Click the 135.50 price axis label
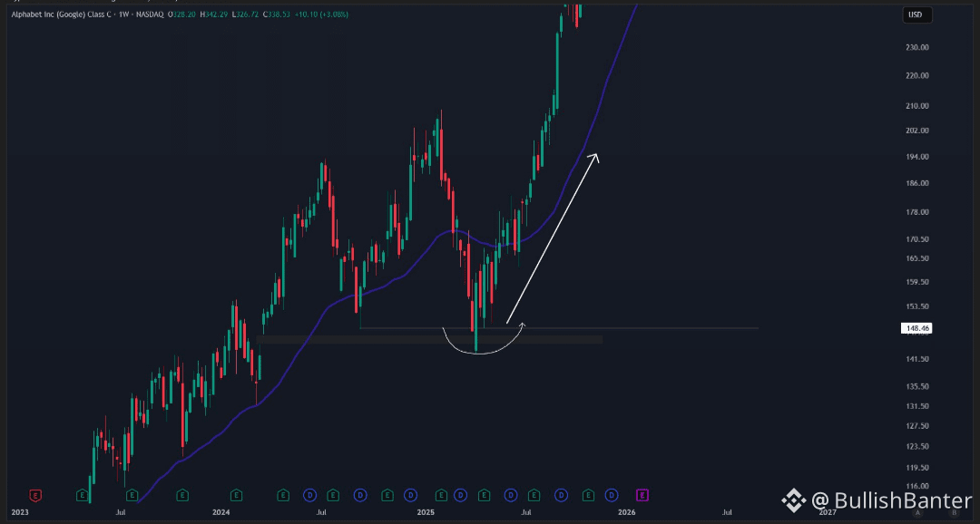 (x=916, y=386)
